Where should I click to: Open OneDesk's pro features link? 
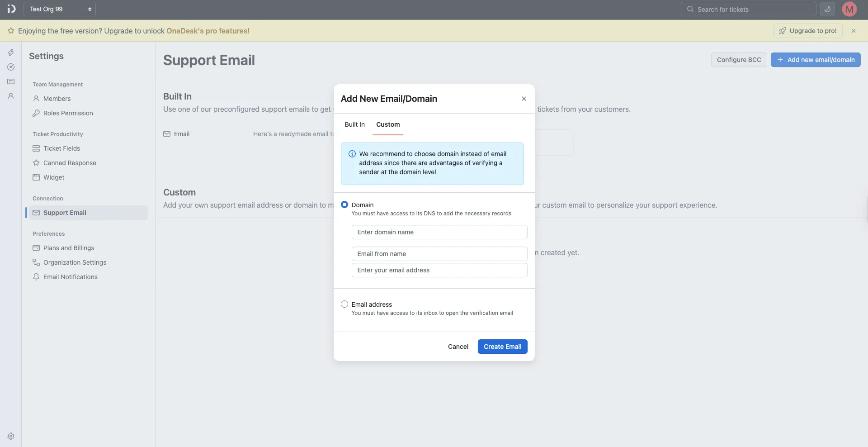tap(208, 30)
